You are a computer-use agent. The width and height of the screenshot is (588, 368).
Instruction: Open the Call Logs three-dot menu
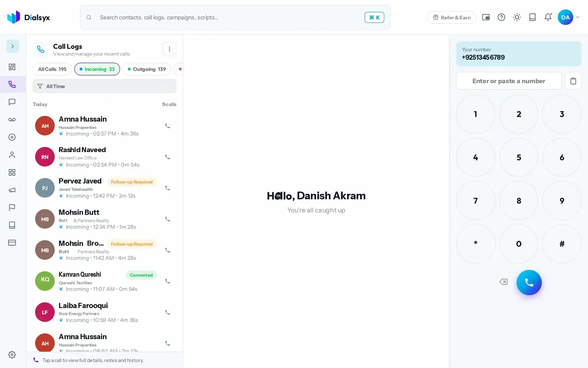point(169,49)
